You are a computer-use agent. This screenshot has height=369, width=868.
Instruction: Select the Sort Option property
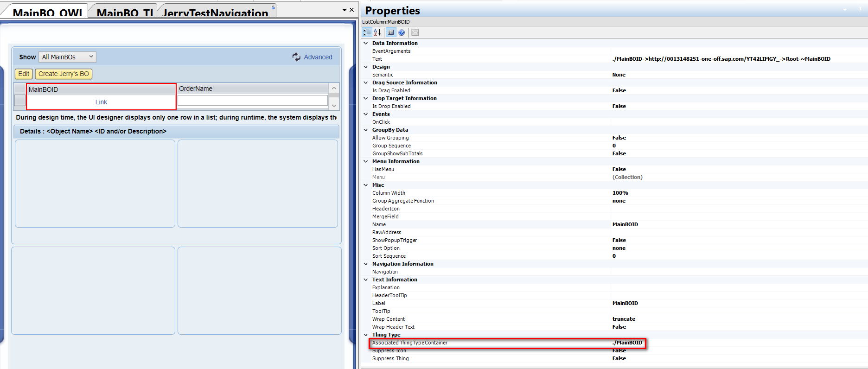pos(614,248)
